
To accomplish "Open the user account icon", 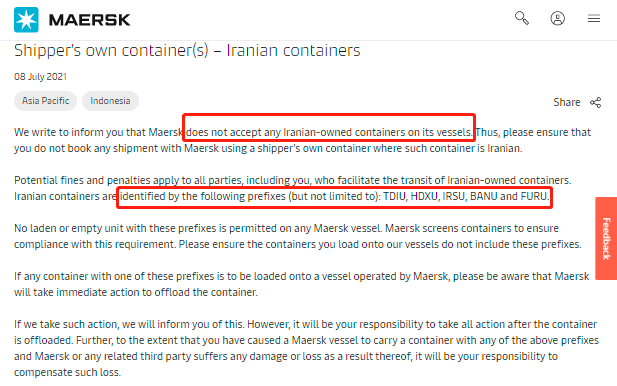I will [558, 18].
